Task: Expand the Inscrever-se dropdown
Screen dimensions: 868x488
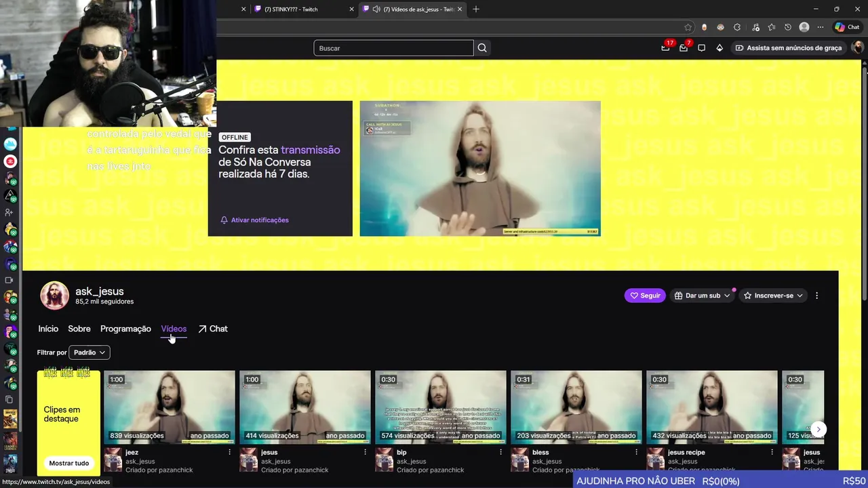Action: tap(773, 296)
